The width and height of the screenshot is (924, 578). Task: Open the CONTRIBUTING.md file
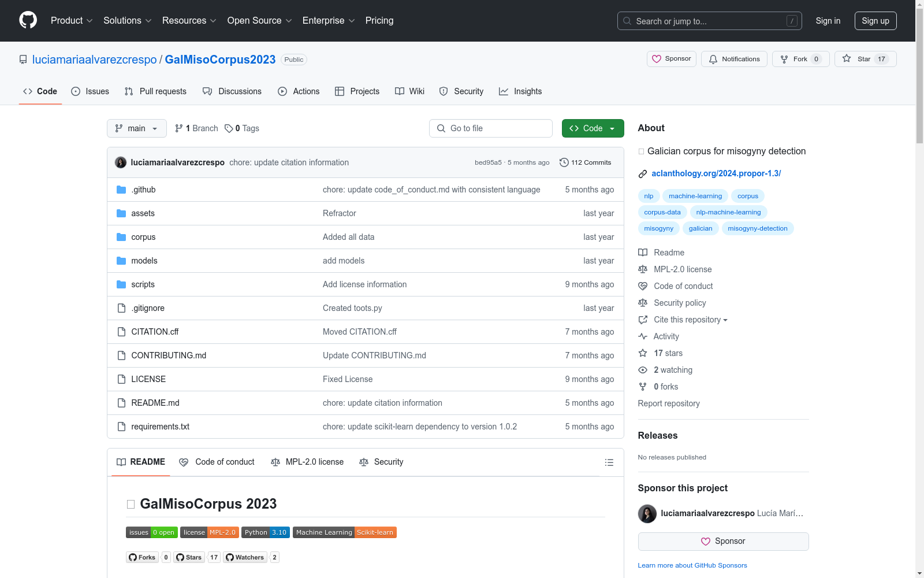169,355
